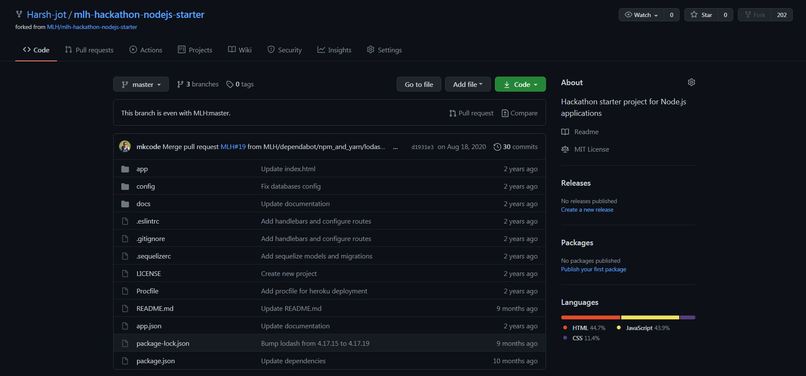806x376 pixels.
Task: Click the package-lock.json file icon
Action: [x=124, y=344]
